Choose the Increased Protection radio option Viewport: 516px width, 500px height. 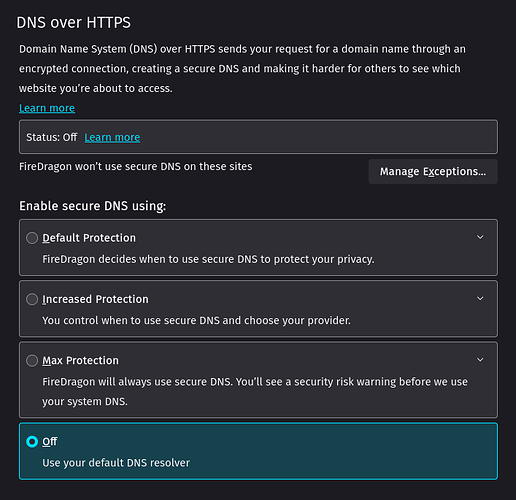[x=32, y=299]
